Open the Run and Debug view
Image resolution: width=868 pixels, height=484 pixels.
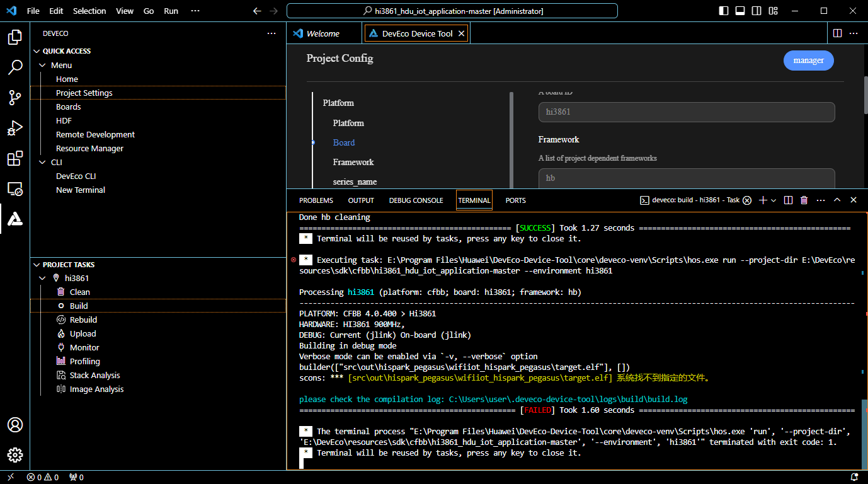(x=15, y=128)
